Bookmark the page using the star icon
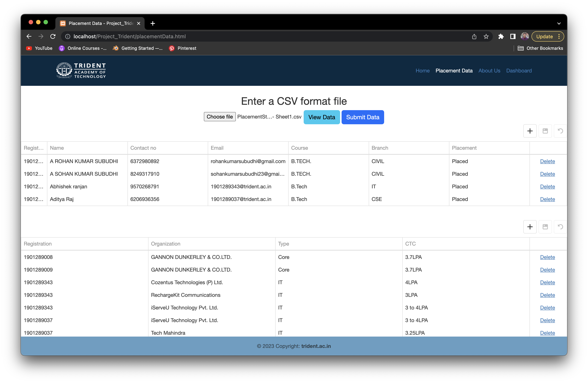The image size is (588, 383). 486,36
